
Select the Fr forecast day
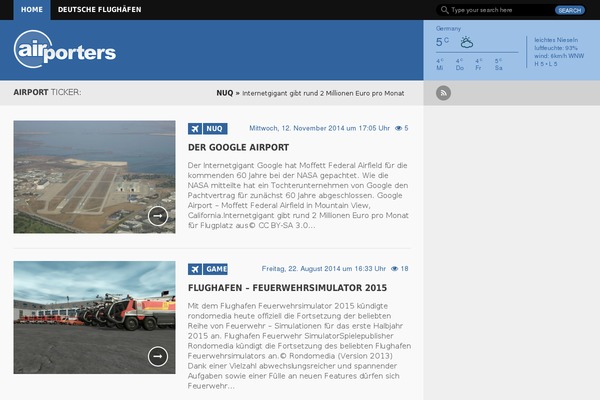(x=478, y=64)
